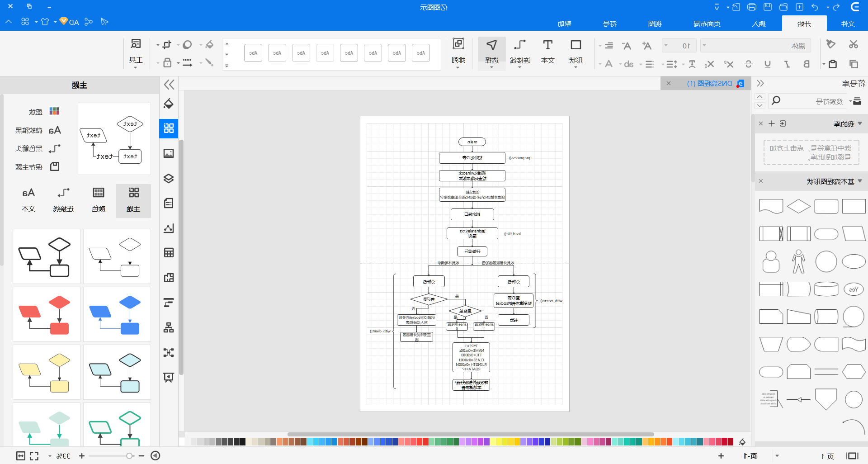Image resolution: width=868 pixels, height=464 pixels.
Task: Click the Paste clipboard icon
Action: pos(832,64)
